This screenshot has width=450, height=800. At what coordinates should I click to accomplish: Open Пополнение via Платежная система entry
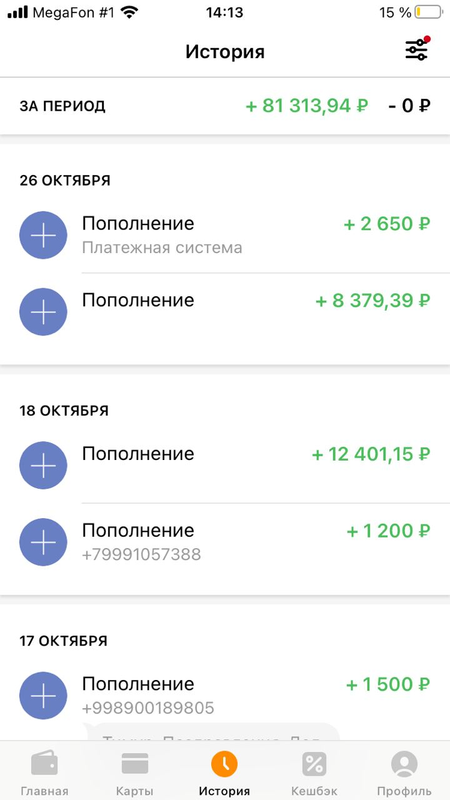pos(225,235)
